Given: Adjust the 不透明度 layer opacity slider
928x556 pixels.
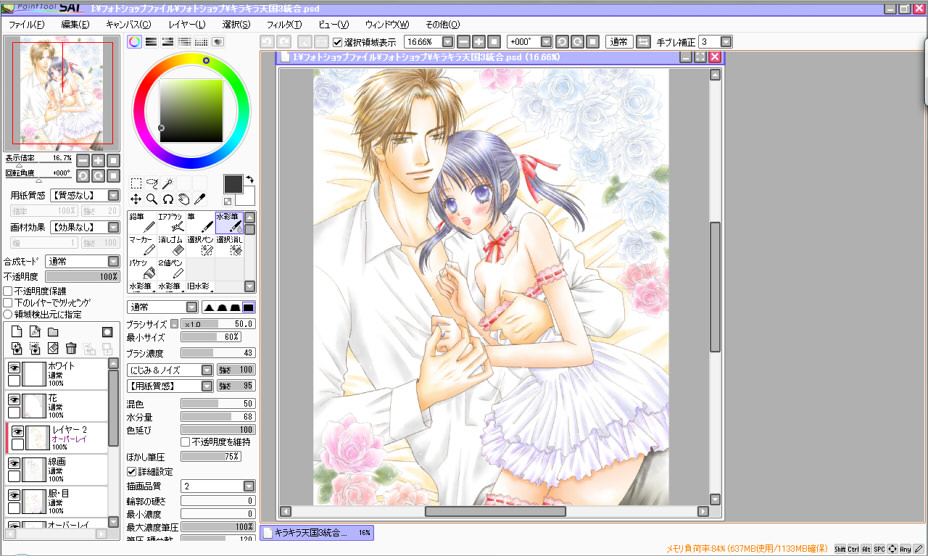Looking at the screenshot, I should coord(83,277).
